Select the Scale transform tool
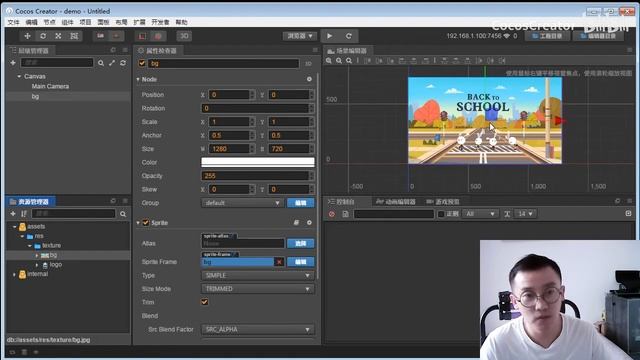This screenshot has width=640, height=360. point(58,36)
